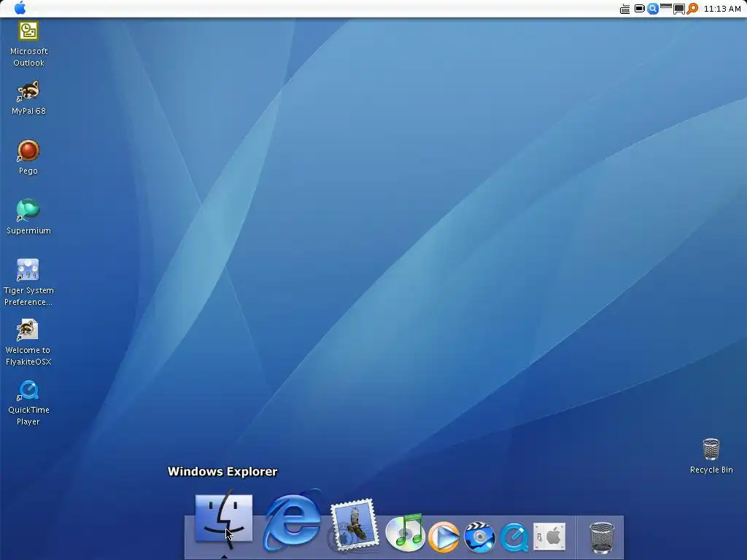Click the keyboard icon in system tray

point(624,9)
